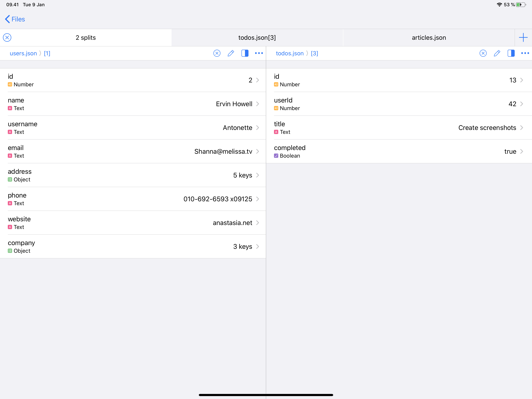Close the users.json pane
This screenshot has width=532, height=399.
coord(217,53)
